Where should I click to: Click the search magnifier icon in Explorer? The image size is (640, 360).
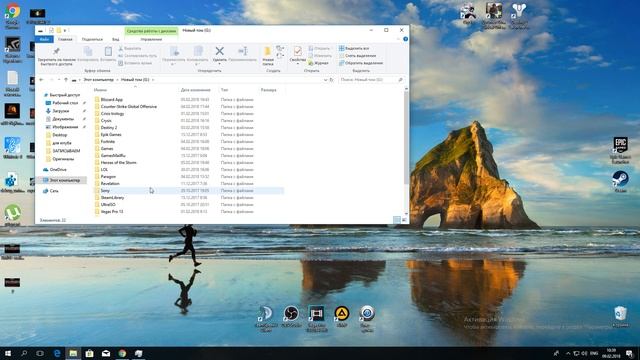point(400,80)
